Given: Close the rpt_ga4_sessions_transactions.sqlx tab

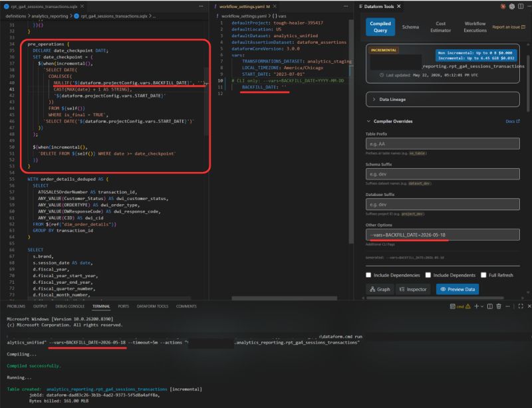Looking at the screenshot, I should pyautogui.click(x=82, y=7).
